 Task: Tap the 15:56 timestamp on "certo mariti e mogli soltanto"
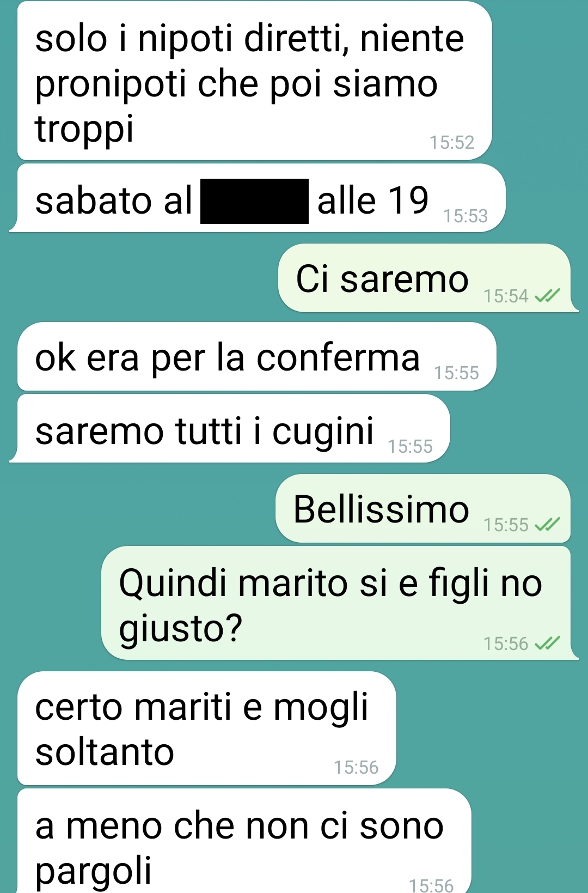(x=356, y=767)
